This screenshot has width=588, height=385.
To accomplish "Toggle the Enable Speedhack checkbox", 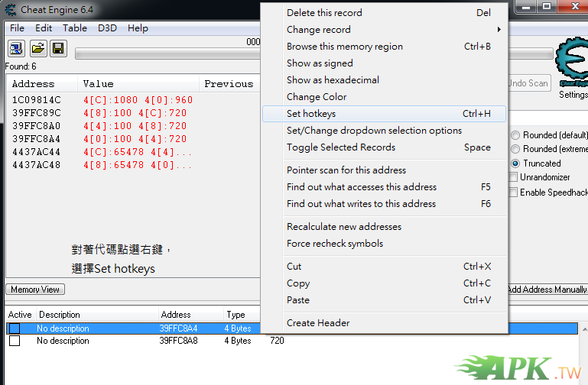I will click(515, 192).
